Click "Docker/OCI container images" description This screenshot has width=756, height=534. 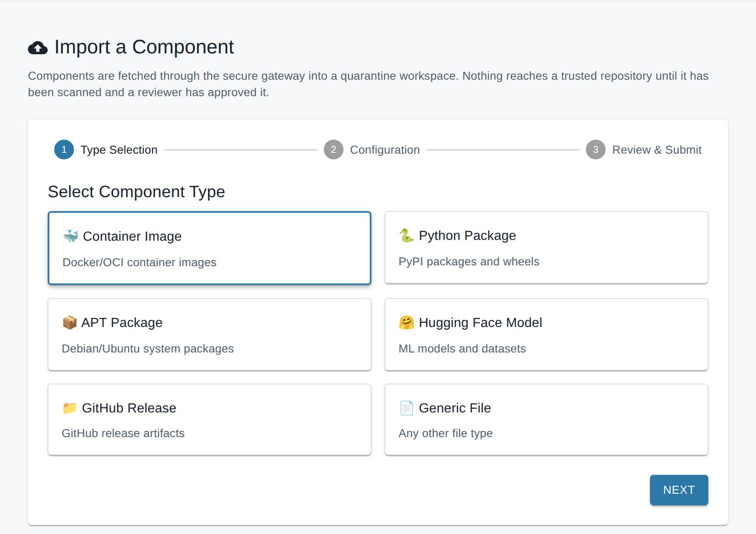click(x=139, y=262)
